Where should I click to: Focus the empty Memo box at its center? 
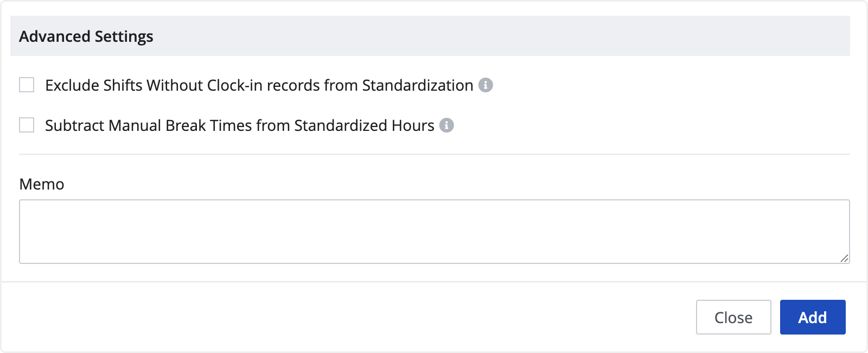click(x=434, y=231)
